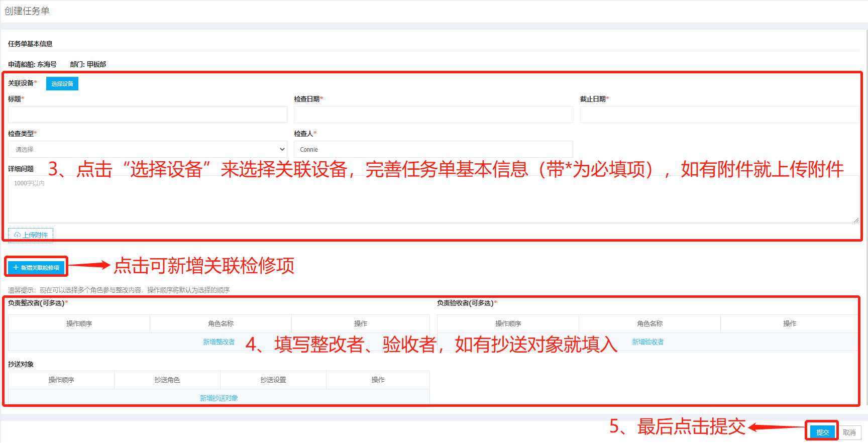868x443 pixels.
Task: Click the 负责整改者(可多选) label
Action: pyautogui.click(x=37, y=303)
